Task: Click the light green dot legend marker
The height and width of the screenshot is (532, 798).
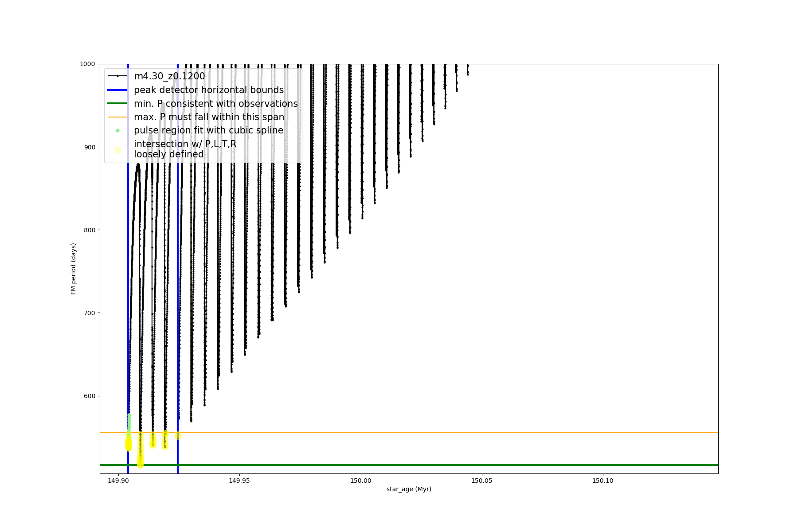Action: click(117, 130)
